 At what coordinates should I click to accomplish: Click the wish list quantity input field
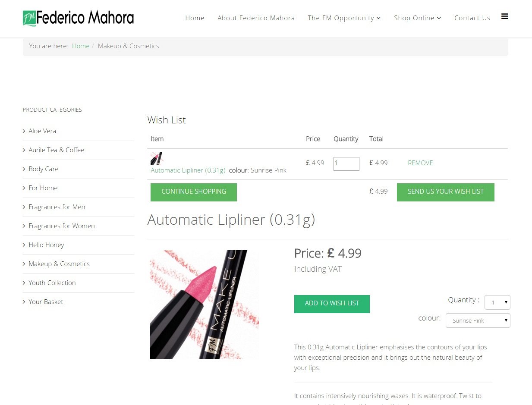346,163
